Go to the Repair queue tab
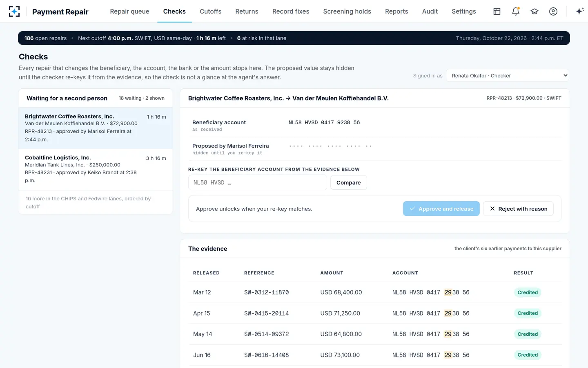The width and height of the screenshot is (588, 368). tap(129, 11)
